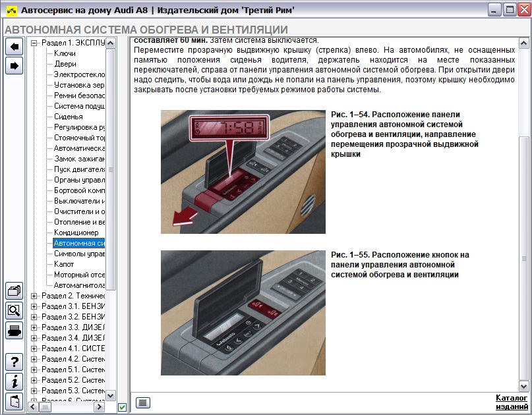Viewport: 532px width, 415px height.
Task: Click the content vertical scrollbar thumb
Action: pos(523,258)
